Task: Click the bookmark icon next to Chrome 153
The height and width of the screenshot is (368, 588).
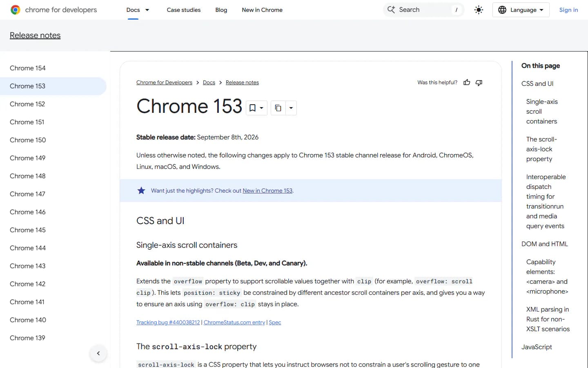Action: (253, 108)
